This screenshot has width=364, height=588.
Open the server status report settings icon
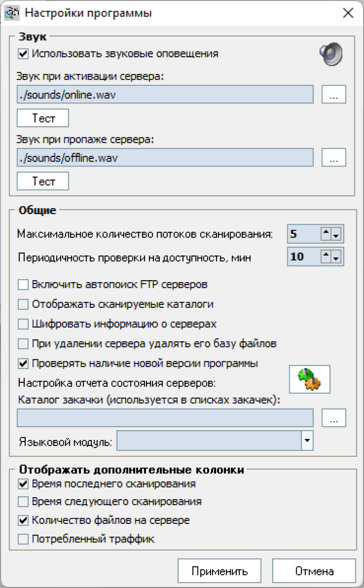(x=310, y=379)
